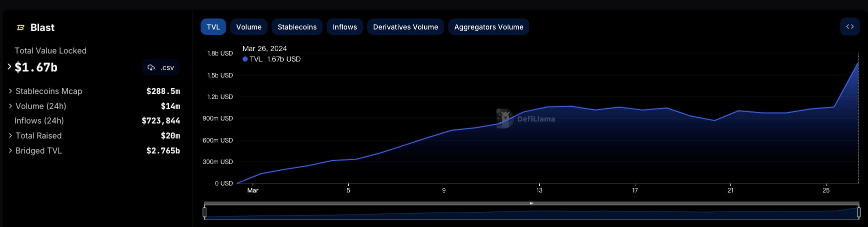Click the 25 date label on x-axis
This screenshot has width=868, height=227.
[826, 190]
